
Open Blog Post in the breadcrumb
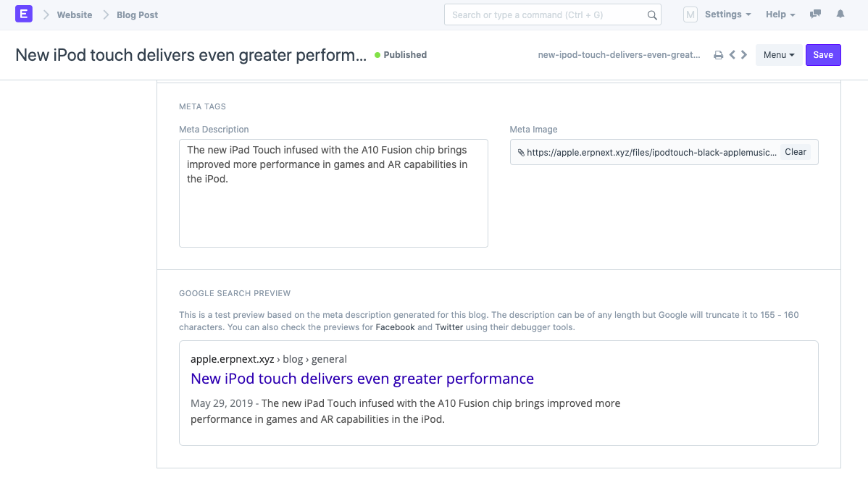[x=138, y=14]
